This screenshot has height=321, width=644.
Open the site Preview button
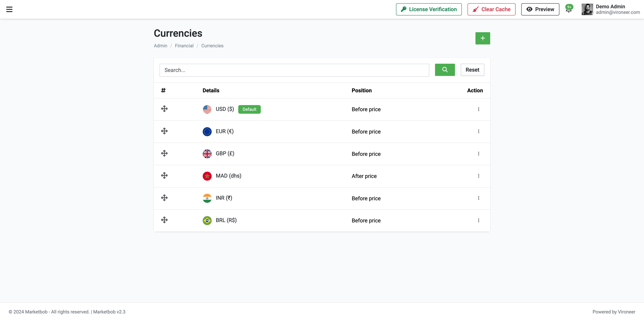pos(540,9)
